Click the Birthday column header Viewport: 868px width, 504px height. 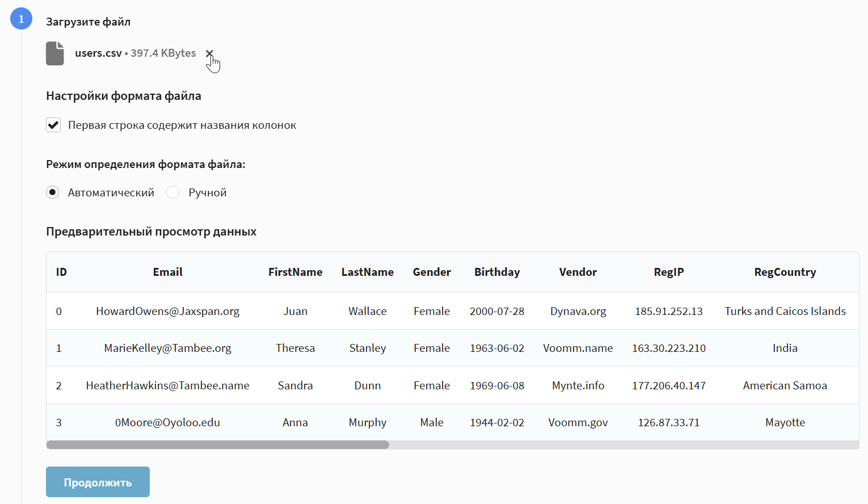[x=497, y=272]
